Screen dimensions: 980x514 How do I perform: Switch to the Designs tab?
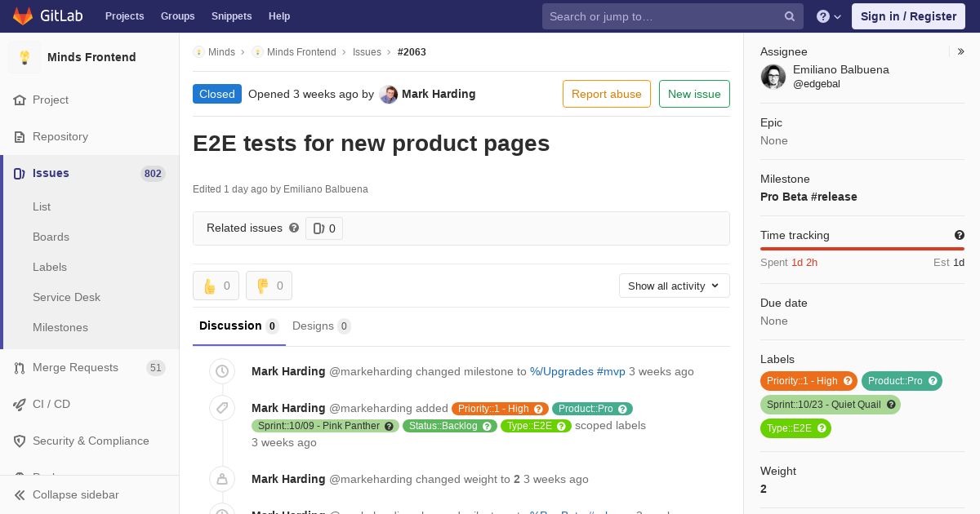(x=321, y=326)
